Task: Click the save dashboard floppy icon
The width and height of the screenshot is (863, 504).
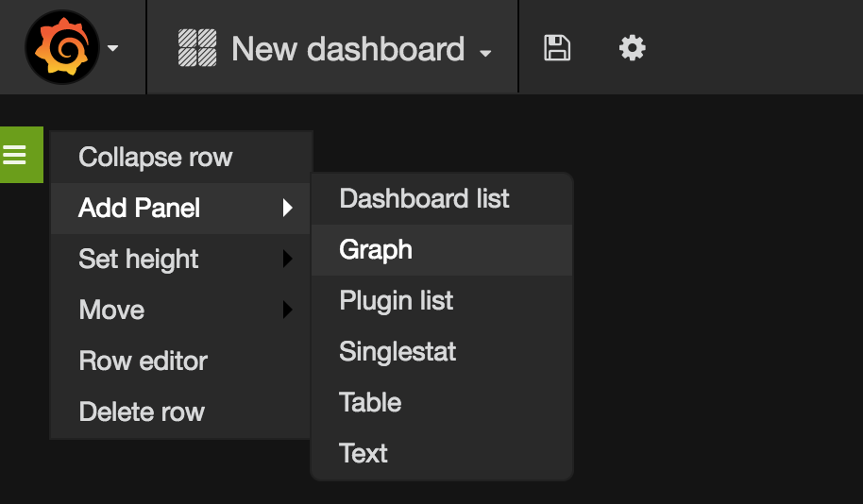Action: [557, 48]
